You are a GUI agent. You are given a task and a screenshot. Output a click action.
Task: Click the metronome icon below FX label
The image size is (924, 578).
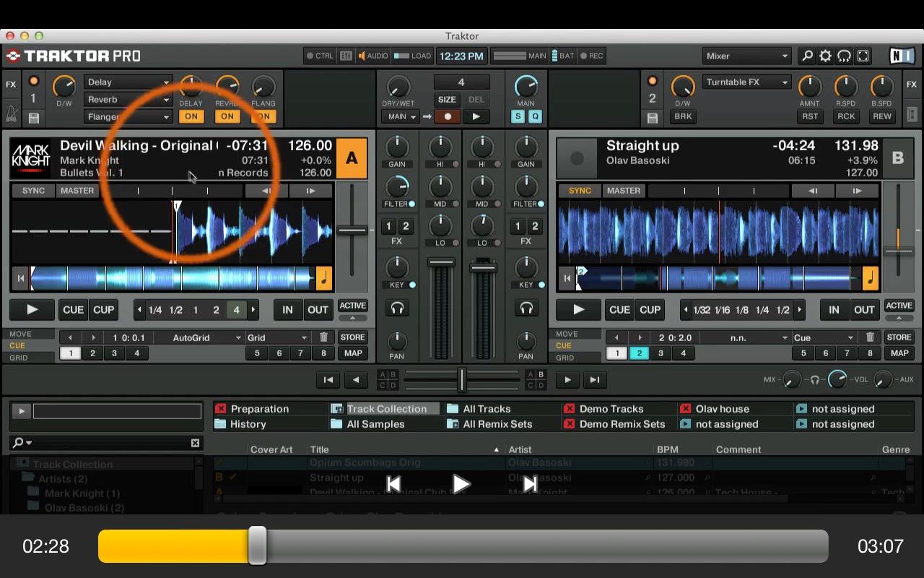point(11,114)
